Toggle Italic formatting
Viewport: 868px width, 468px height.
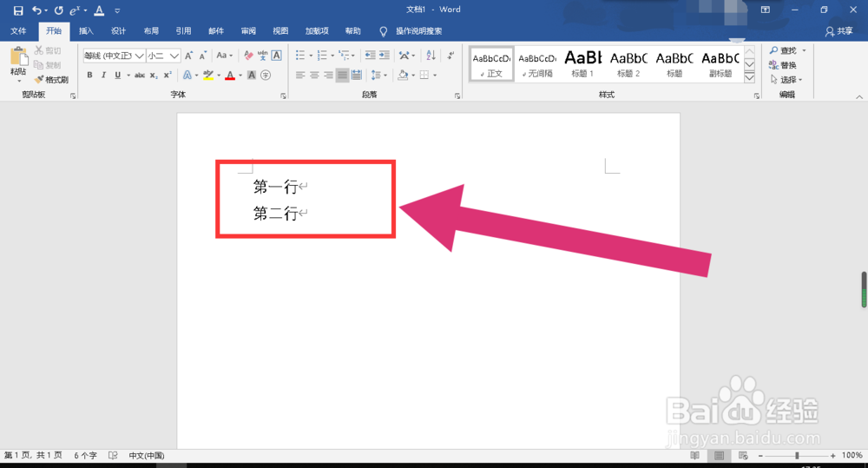coord(103,76)
